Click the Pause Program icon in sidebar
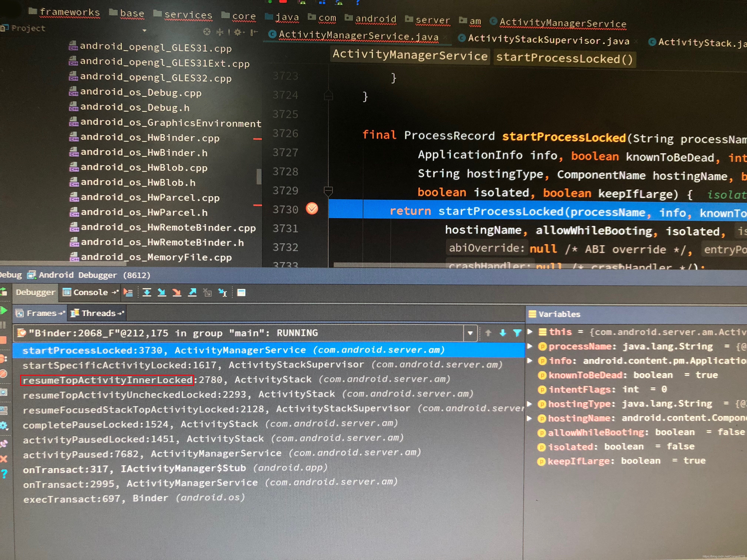This screenshot has height=560, width=747. pyautogui.click(x=3, y=325)
